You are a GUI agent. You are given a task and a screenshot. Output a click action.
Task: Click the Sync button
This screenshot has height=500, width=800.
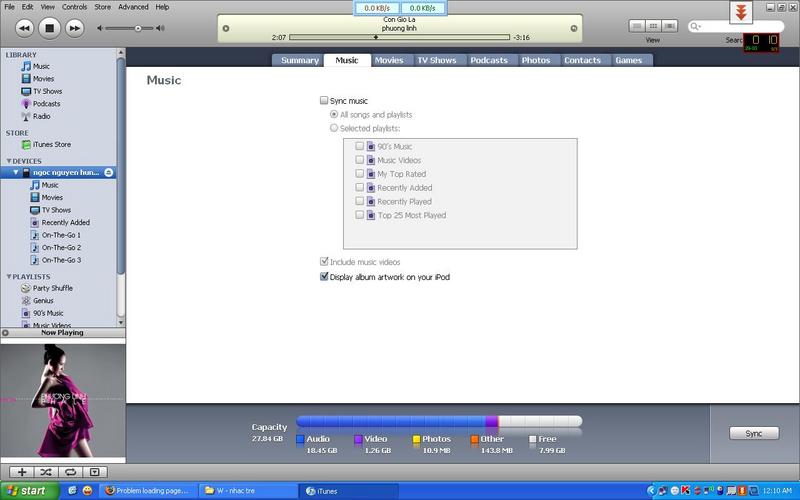coord(753,434)
